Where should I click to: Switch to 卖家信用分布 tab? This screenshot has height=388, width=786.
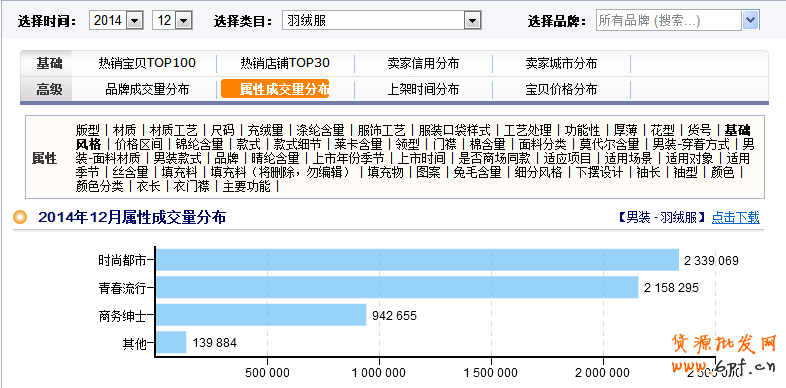click(423, 64)
